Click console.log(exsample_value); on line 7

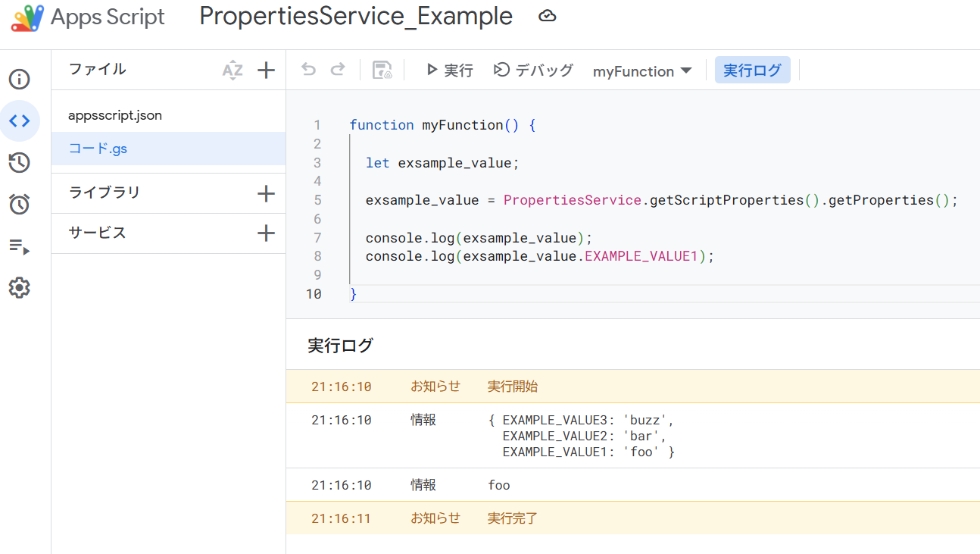pos(479,238)
